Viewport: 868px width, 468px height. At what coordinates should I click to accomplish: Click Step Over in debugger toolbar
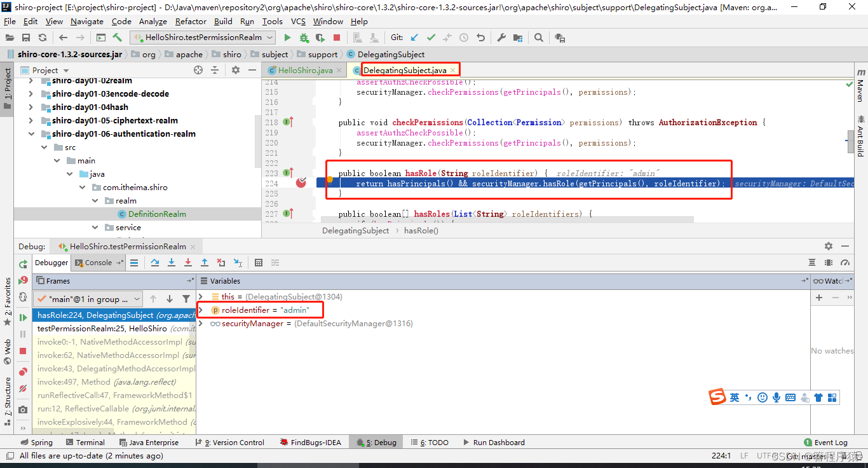tap(155, 263)
